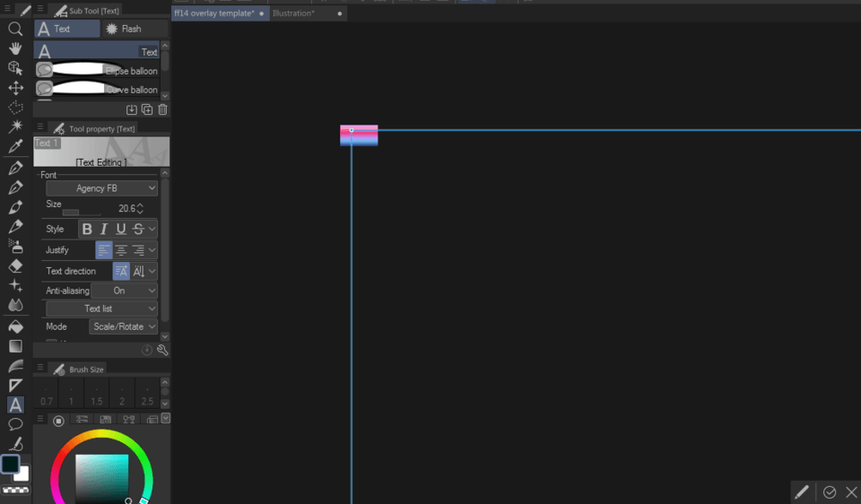Select the Operation object tool
Viewport: 861px width, 504px height.
coord(15,68)
